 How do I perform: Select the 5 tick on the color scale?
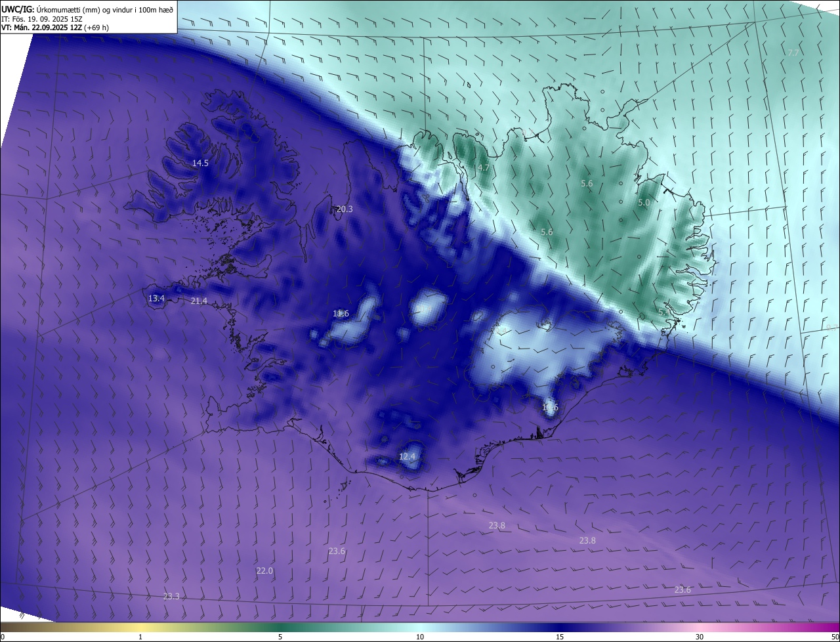[x=280, y=637]
